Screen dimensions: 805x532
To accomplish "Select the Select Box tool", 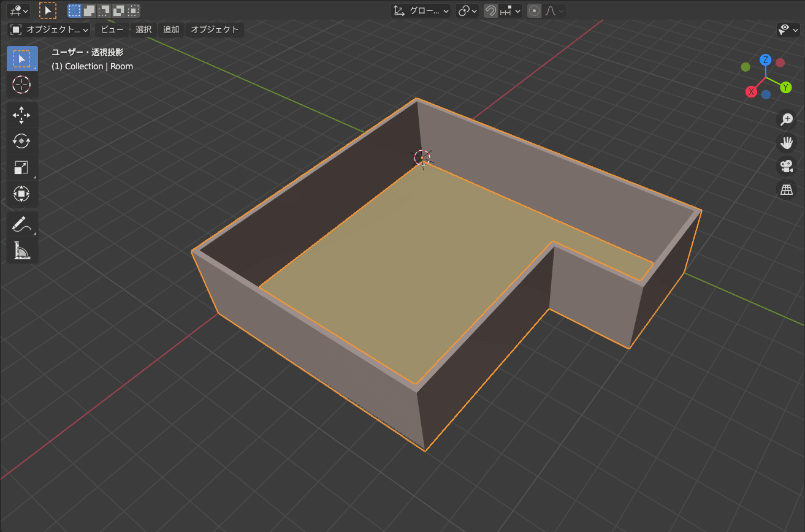I will (x=22, y=59).
